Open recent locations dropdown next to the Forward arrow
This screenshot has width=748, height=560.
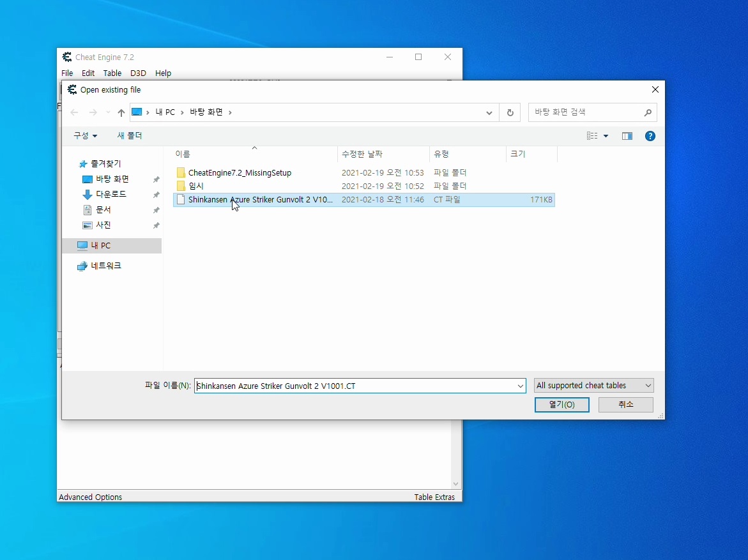[x=109, y=112]
